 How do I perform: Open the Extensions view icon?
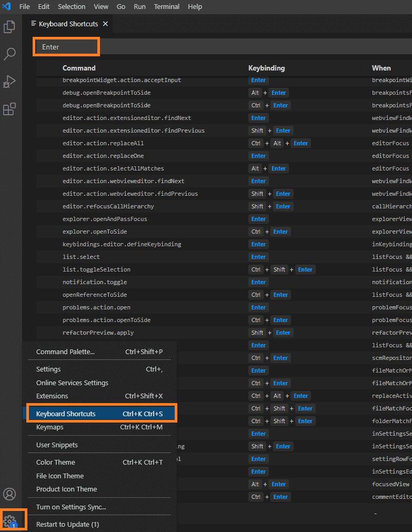coord(9,109)
